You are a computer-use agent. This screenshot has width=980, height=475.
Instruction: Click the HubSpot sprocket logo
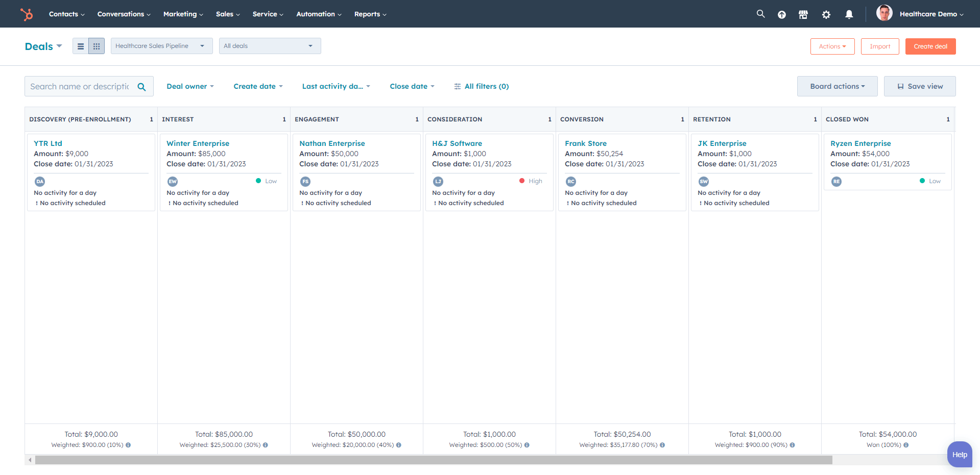click(x=27, y=14)
